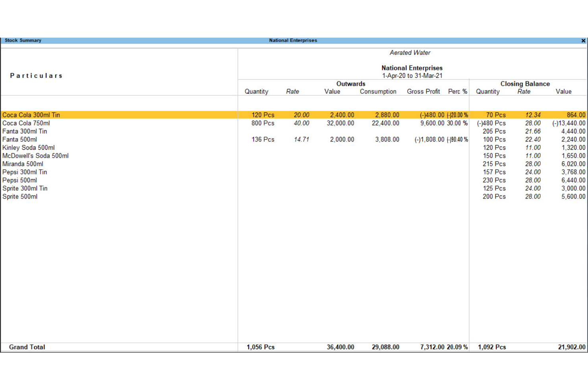The height and width of the screenshot is (392, 588).
Task: Open Fanta 500ml stock item
Action: (x=19, y=139)
